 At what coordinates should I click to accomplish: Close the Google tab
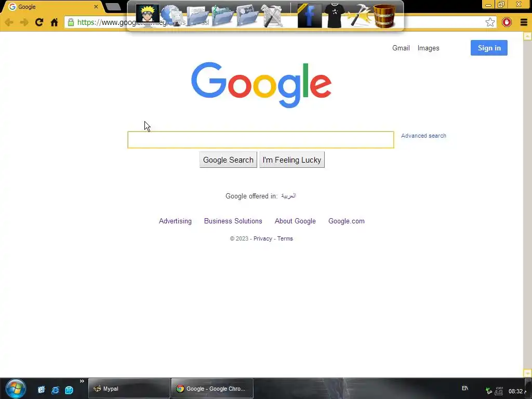point(96,7)
